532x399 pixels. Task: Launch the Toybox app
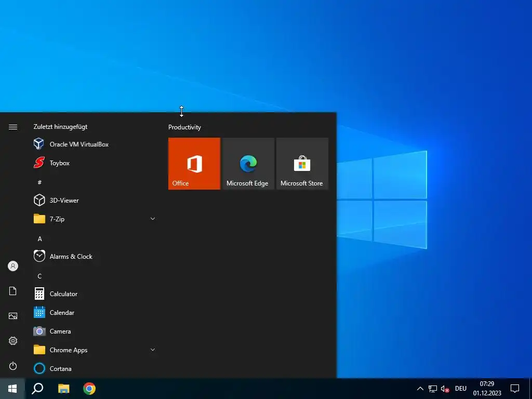[95, 163]
